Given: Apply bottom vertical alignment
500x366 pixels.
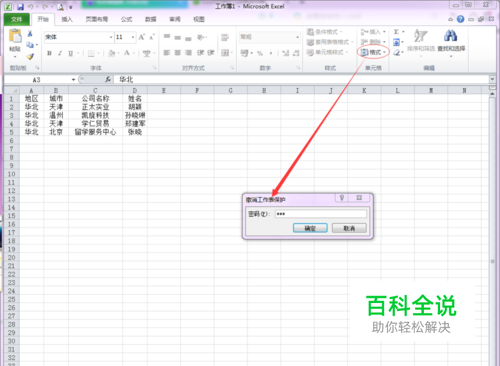Looking at the screenshot, I should coord(188,38).
